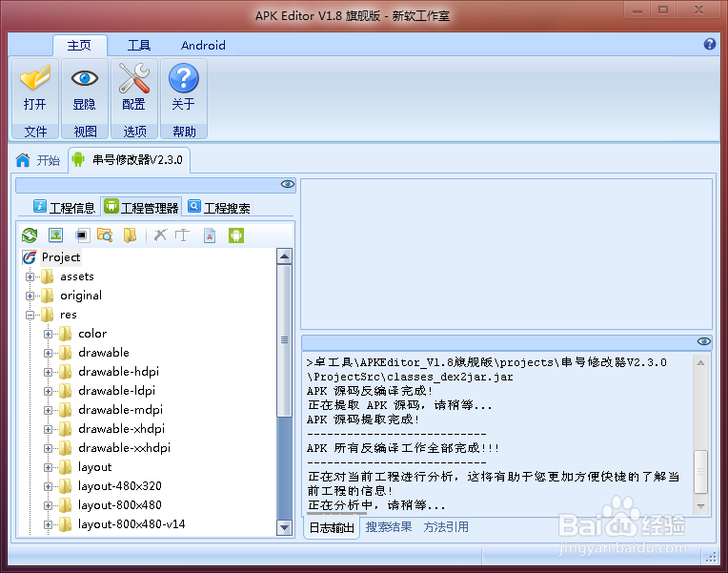The height and width of the screenshot is (573, 728).
Task: Click the folder with magnifier icon
Action: tap(105, 235)
